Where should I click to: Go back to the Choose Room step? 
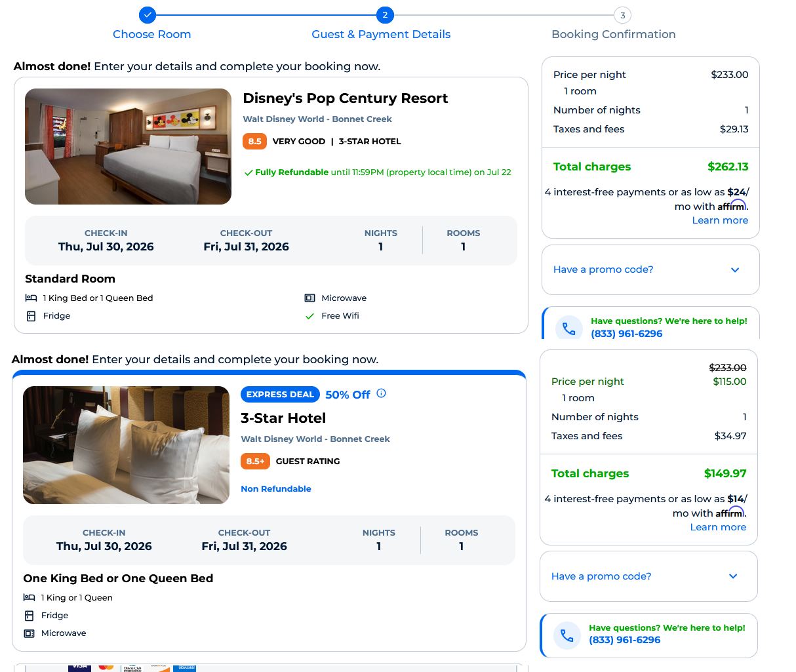coord(151,34)
